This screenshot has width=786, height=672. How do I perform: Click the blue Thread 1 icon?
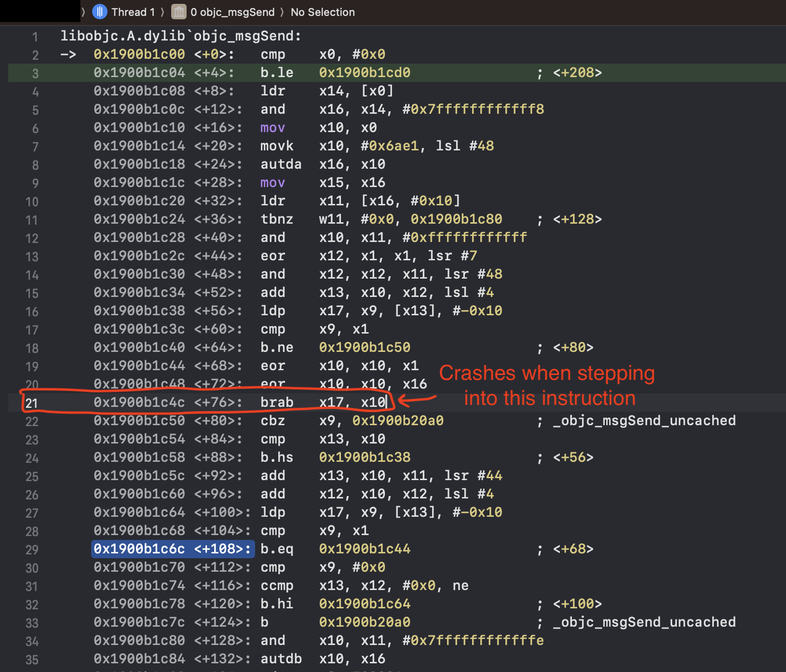[99, 12]
